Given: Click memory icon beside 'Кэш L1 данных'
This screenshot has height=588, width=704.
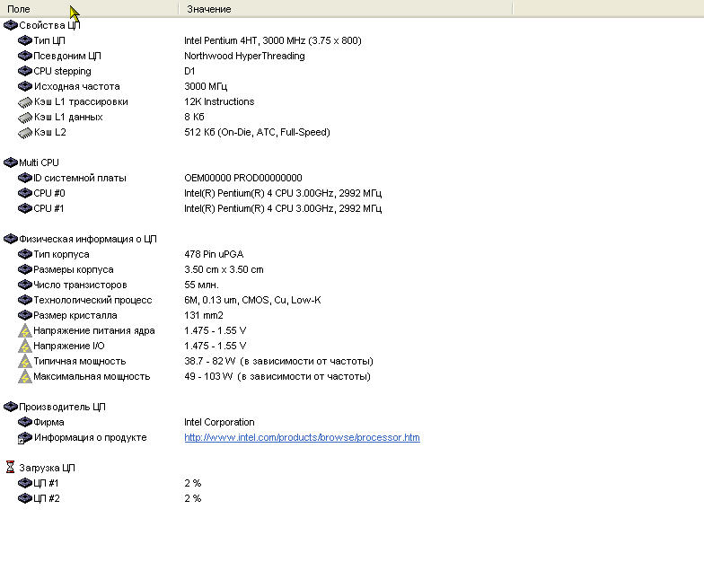Looking at the screenshot, I should click(25, 117).
